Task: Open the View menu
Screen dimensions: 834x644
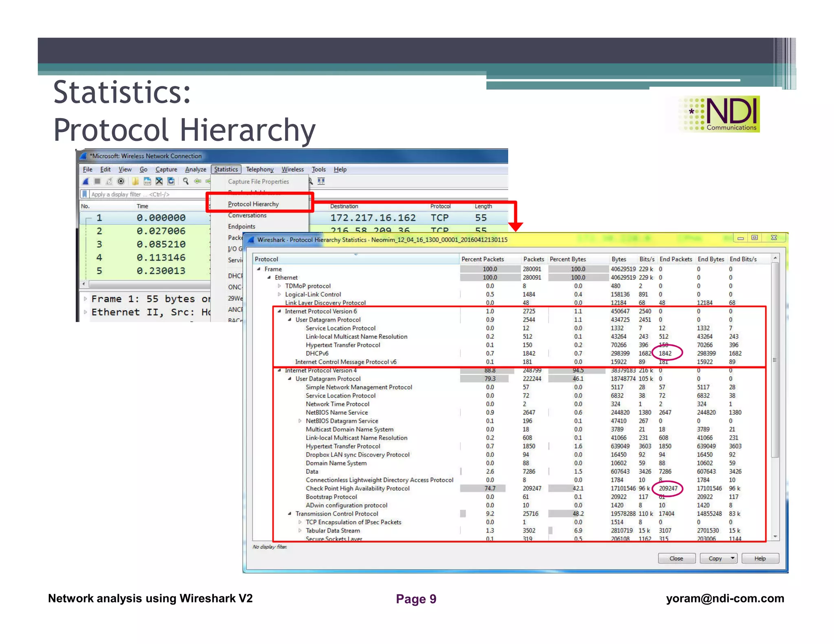Action: [125, 169]
